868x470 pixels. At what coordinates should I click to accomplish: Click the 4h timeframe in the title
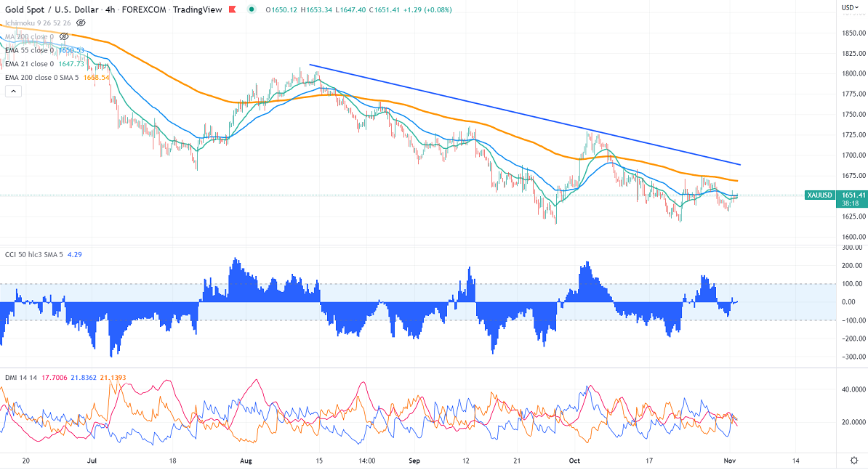click(110, 9)
